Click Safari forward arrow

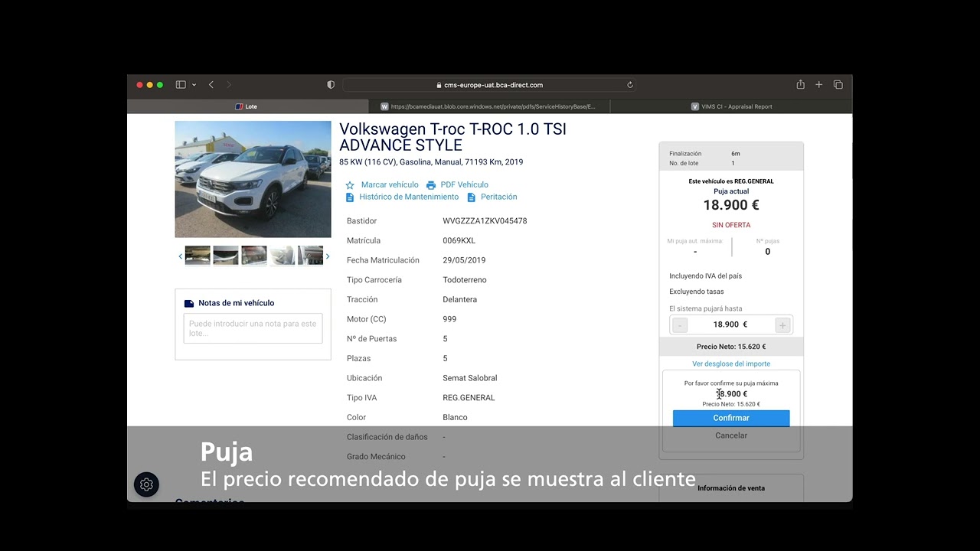(228, 85)
